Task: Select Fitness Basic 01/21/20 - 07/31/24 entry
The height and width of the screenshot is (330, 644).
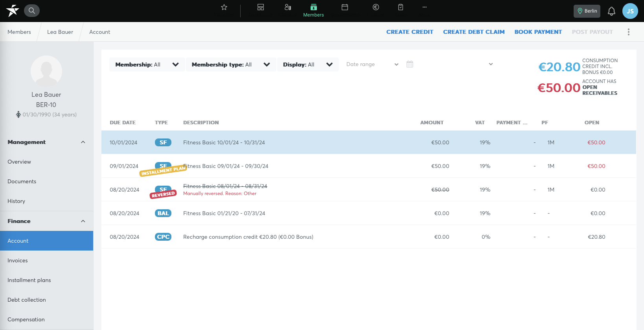Action: [x=224, y=213]
